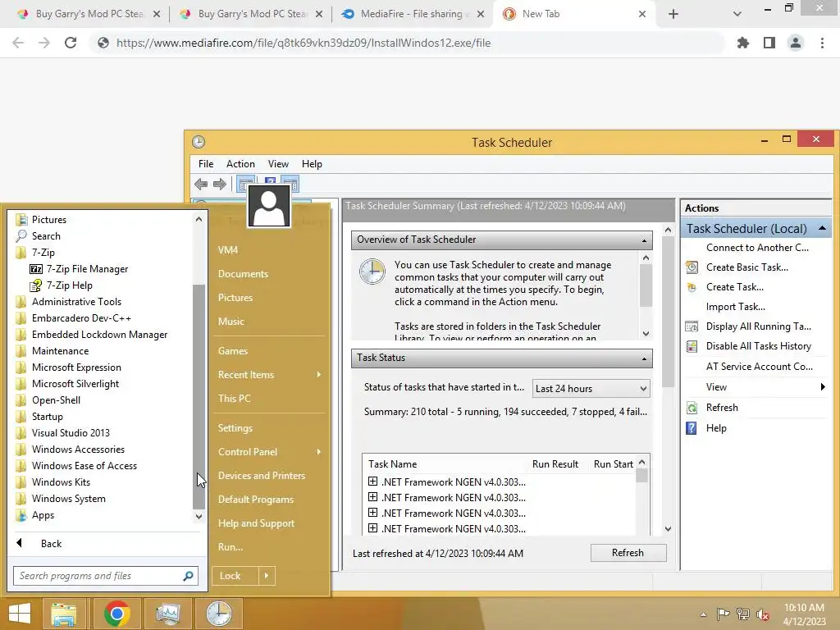Screen dimensions: 840x630
Task: Click Connect to Another Computer action
Action: click(757, 248)
